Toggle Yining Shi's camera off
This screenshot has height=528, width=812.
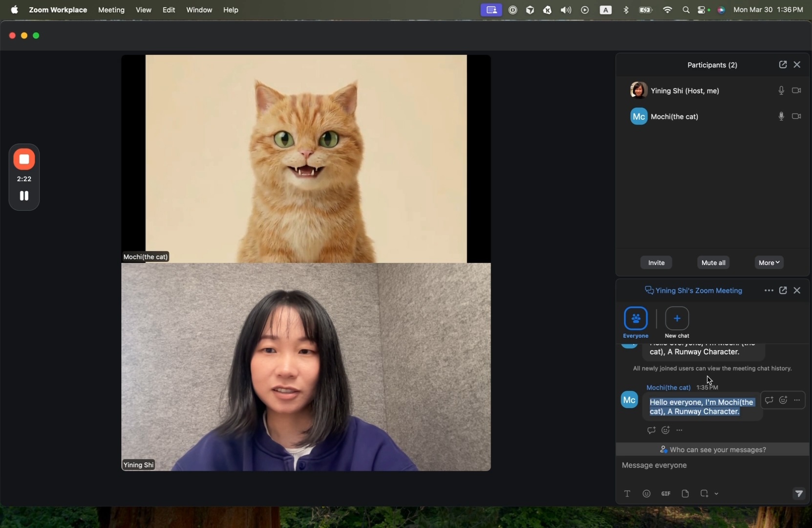click(x=797, y=90)
